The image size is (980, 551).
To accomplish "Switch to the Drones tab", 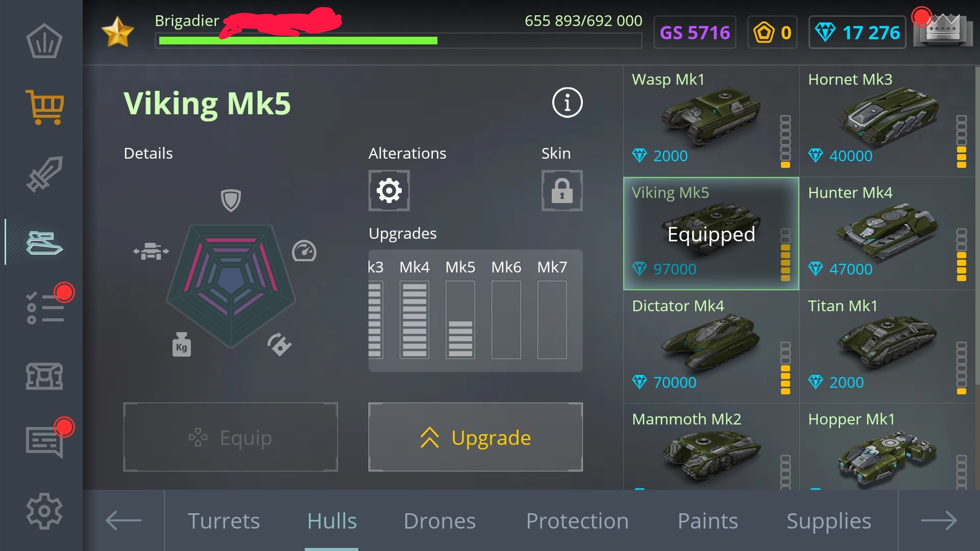I will click(439, 521).
